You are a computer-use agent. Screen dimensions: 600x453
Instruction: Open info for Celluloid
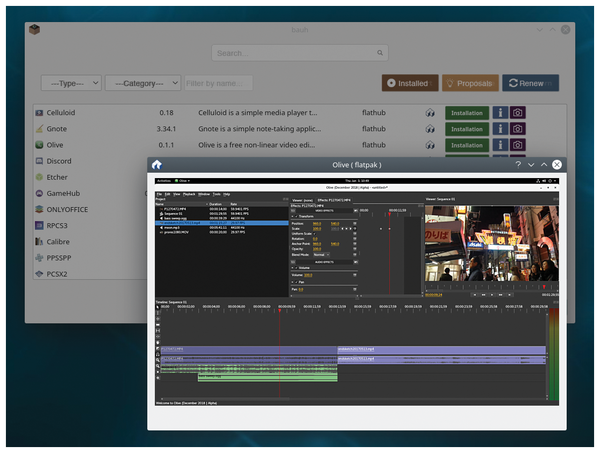pyautogui.click(x=500, y=112)
